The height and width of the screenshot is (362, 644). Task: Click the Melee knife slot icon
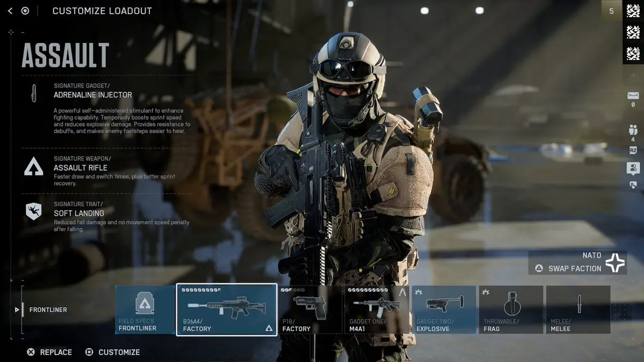(578, 309)
